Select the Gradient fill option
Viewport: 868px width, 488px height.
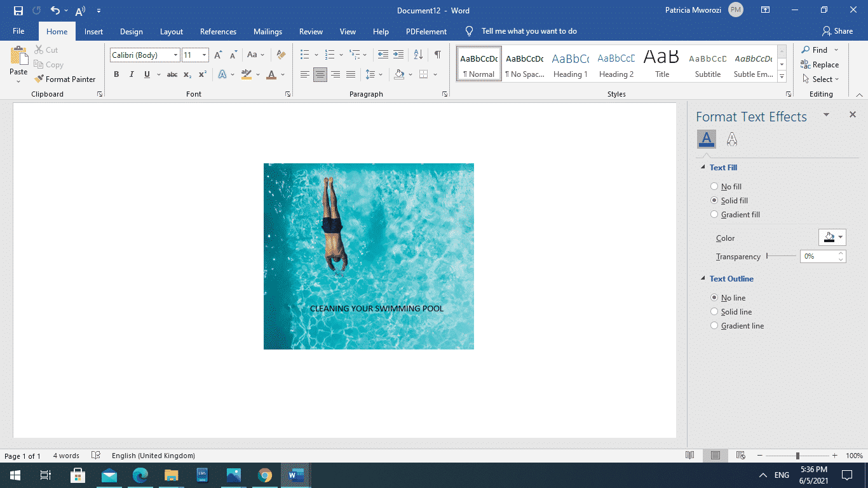tap(714, 214)
